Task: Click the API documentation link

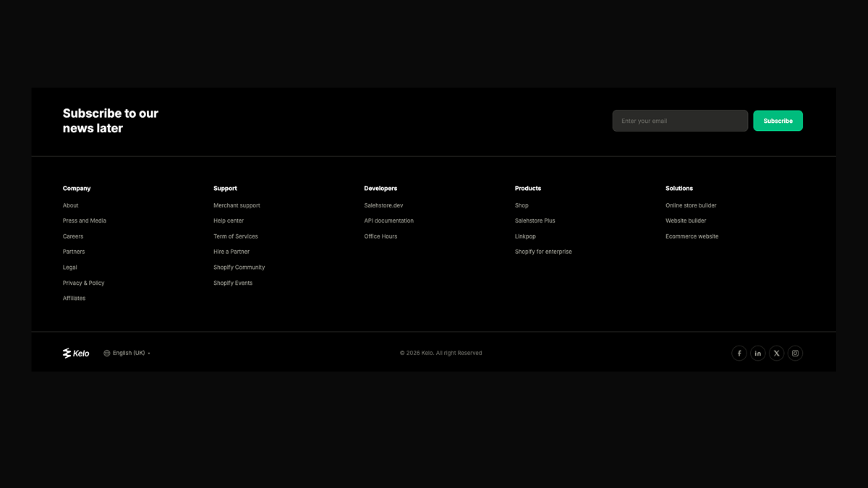Action: [x=389, y=221]
